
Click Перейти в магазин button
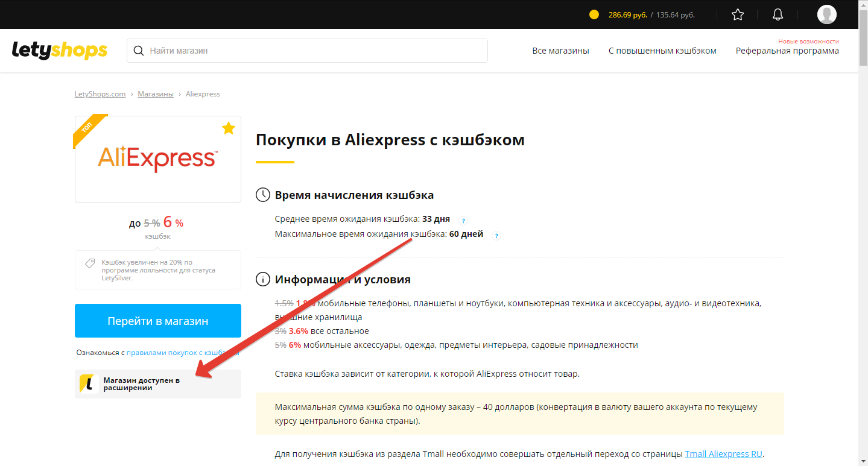point(158,321)
